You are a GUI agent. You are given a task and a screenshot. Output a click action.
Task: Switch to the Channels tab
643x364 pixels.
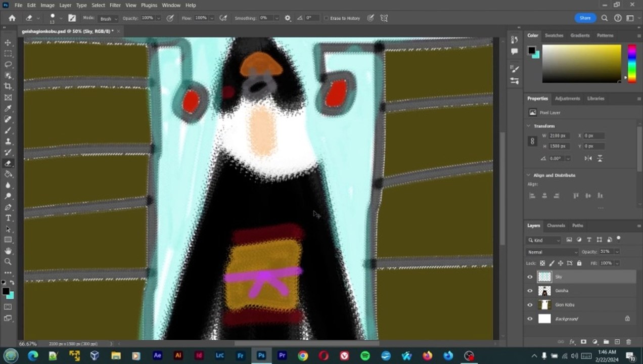pos(556,225)
